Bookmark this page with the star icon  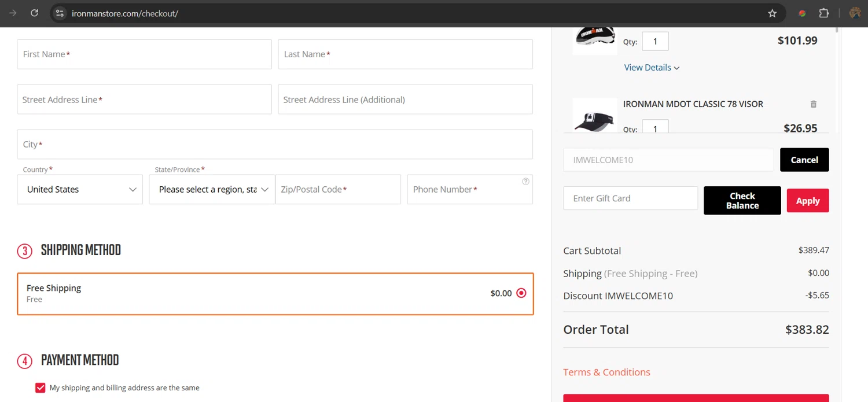pyautogui.click(x=772, y=13)
